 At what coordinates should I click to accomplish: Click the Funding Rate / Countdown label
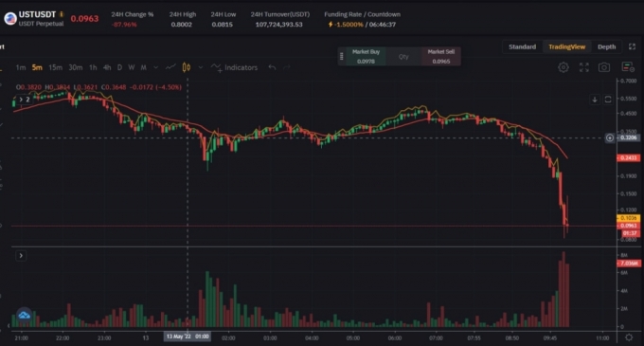coord(362,14)
